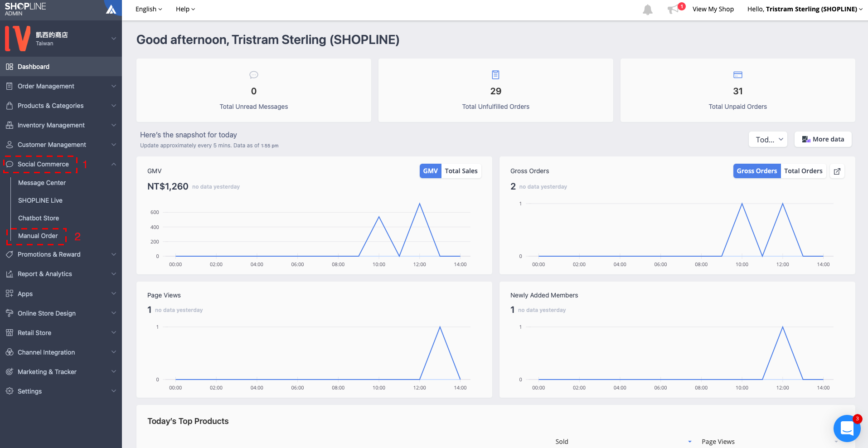
Task: Click the Social Commerce speech bubble icon
Action: pos(10,164)
